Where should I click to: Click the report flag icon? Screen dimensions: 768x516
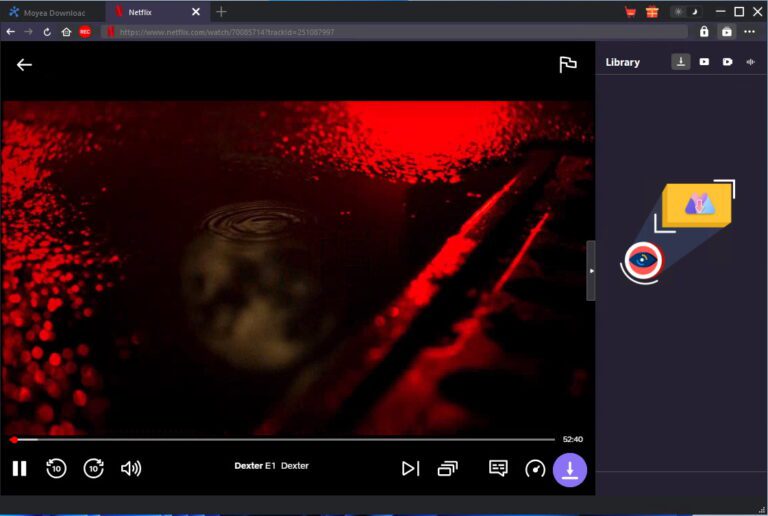[x=567, y=65]
